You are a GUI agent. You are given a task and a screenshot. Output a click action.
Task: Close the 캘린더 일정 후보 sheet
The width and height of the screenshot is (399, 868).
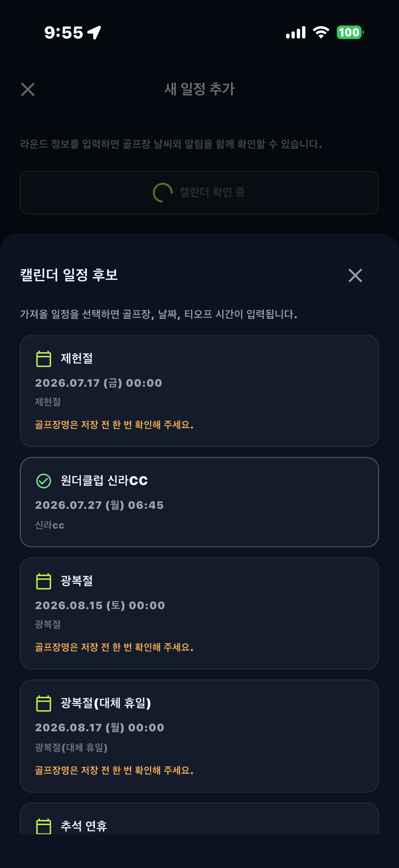point(355,275)
